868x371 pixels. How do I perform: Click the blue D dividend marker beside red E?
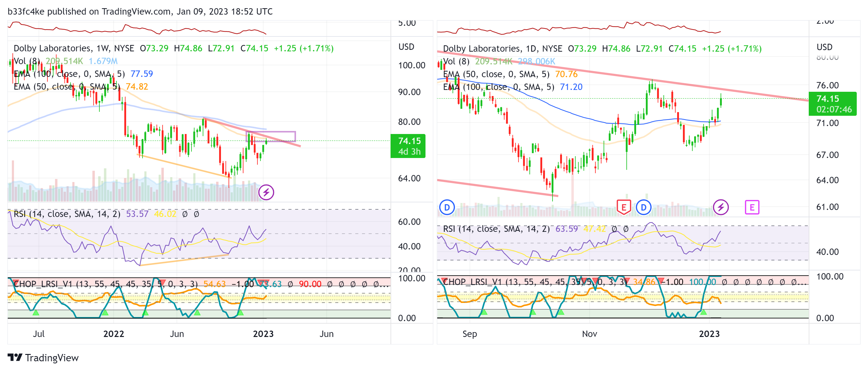(643, 207)
